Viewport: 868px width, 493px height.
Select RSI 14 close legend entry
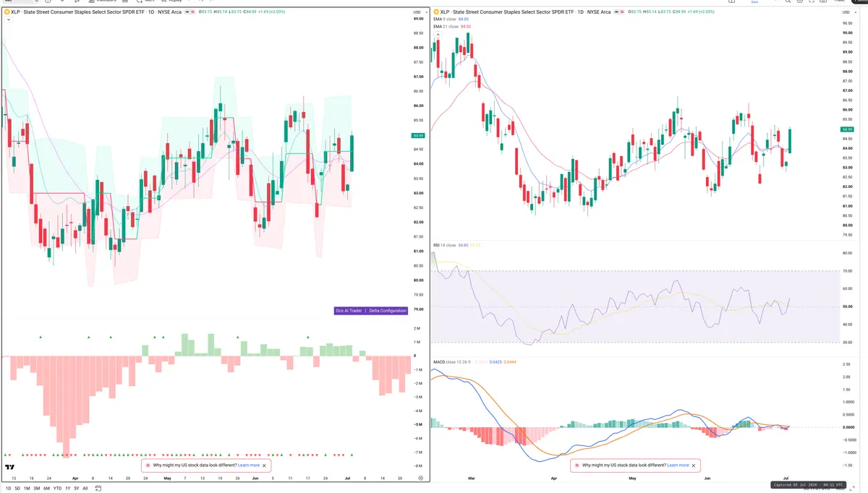click(x=456, y=246)
